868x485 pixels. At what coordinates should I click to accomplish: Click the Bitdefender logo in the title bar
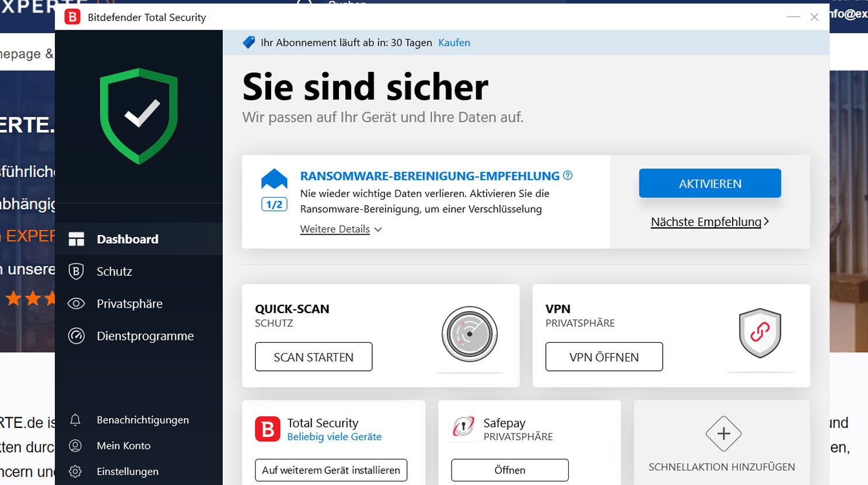point(72,17)
